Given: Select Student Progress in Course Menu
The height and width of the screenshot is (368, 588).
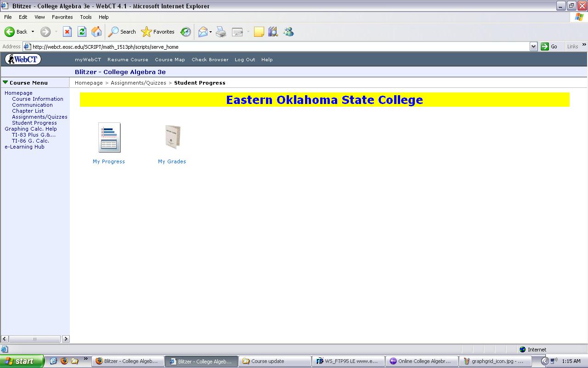Looking at the screenshot, I should [x=34, y=123].
